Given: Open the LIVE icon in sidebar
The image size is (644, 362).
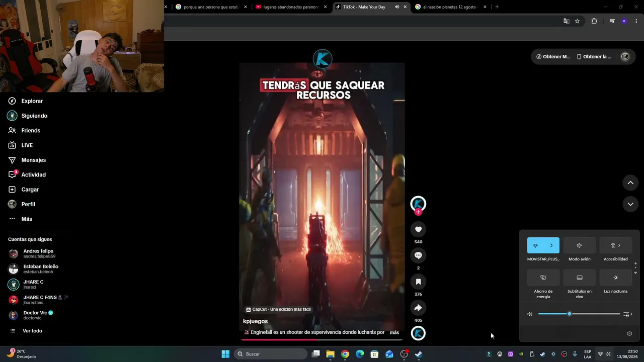Looking at the screenshot, I should click(12, 145).
